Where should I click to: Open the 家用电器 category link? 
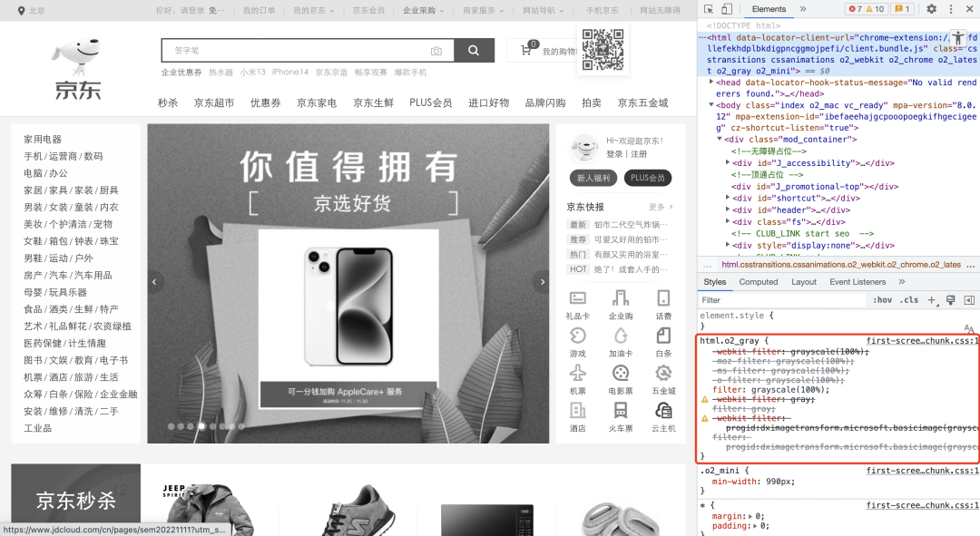tap(43, 140)
